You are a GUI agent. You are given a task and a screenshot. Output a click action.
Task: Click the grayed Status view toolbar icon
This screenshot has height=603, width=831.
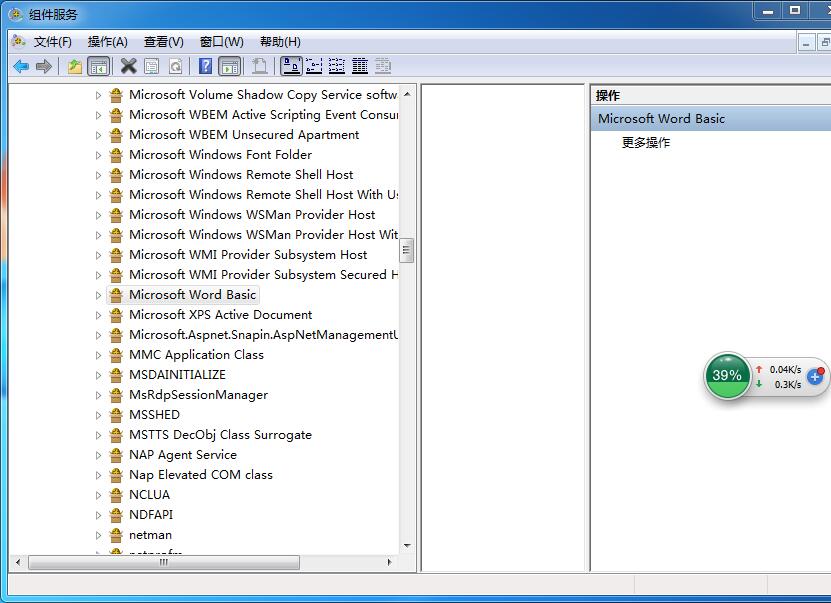click(x=383, y=66)
